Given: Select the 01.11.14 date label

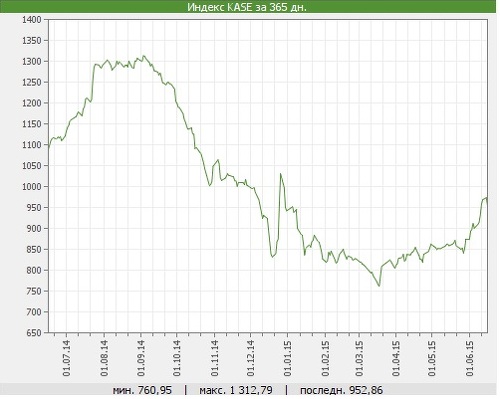Looking at the screenshot, I should point(214,358).
